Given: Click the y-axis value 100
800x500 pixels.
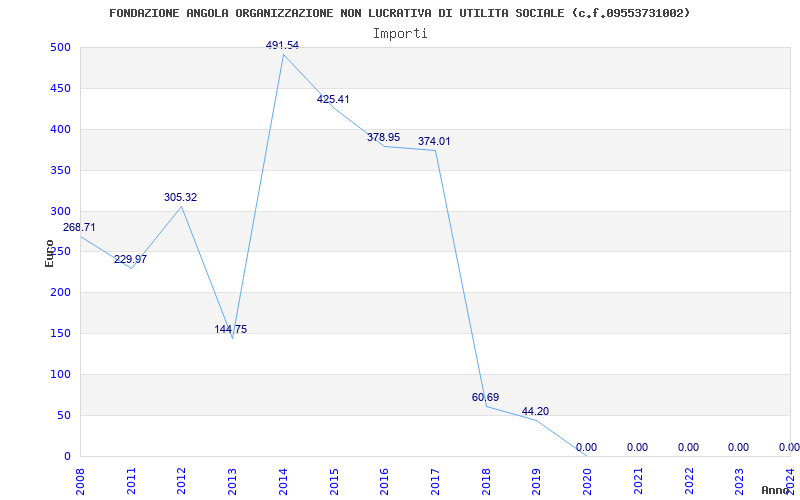Looking at the screenshot, I should pos(60,374).
